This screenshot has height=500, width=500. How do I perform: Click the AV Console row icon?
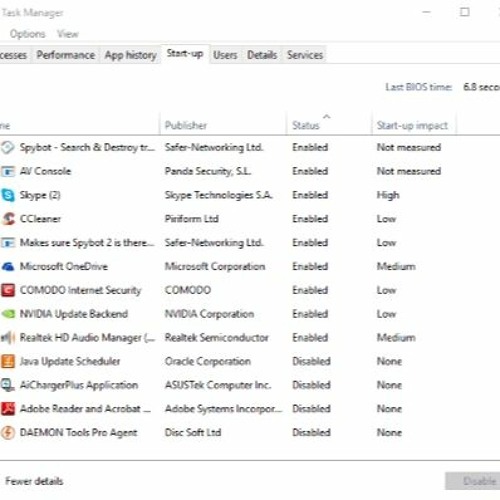(8, 171)
